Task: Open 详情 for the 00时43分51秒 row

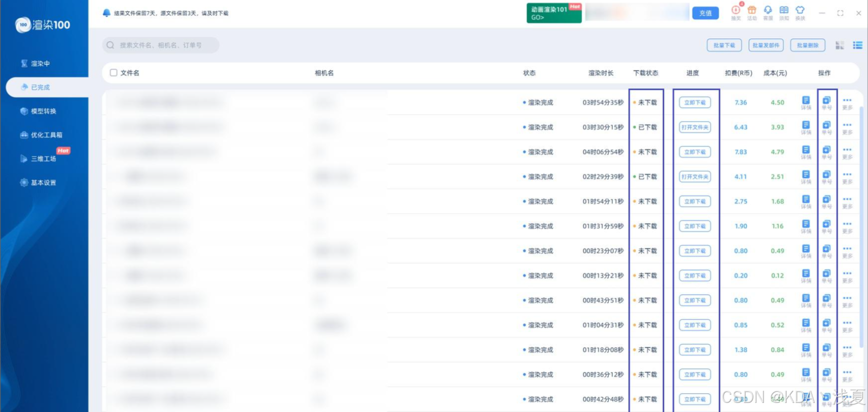Action: pos(806,301)
